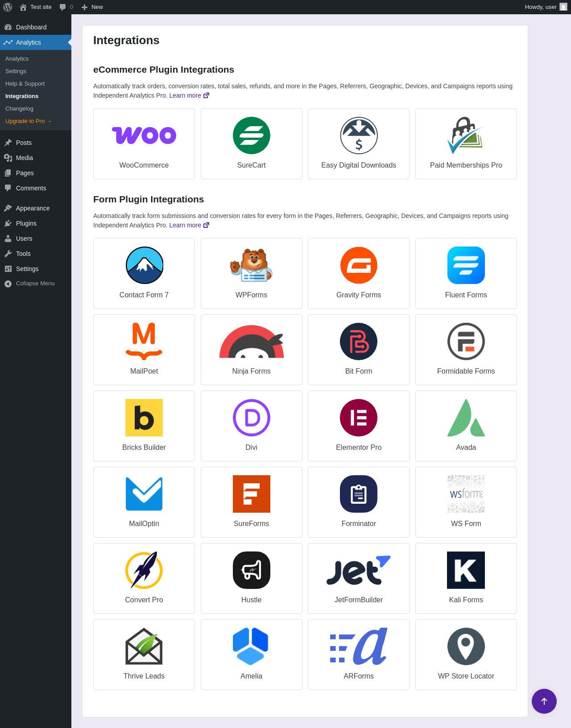Open the Paid Memberships Pro card
Screen dimensions: 571x728
tap(466, 144)
